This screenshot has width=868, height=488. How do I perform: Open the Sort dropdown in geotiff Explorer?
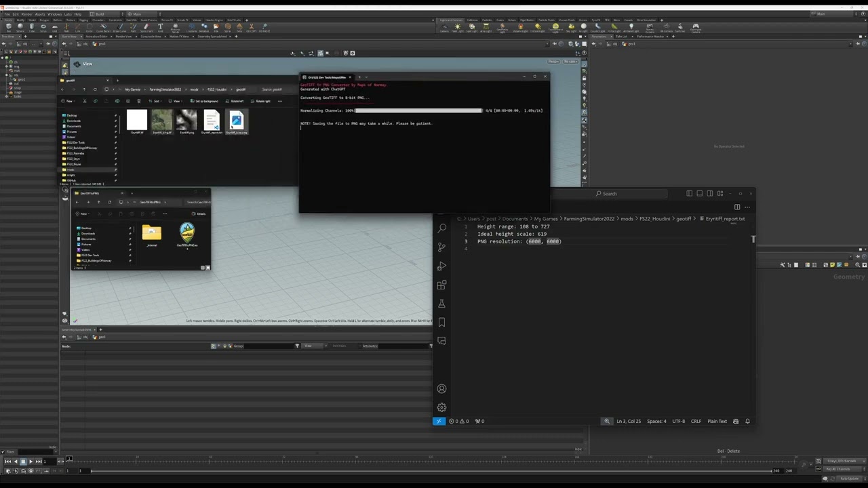point(157,101)
